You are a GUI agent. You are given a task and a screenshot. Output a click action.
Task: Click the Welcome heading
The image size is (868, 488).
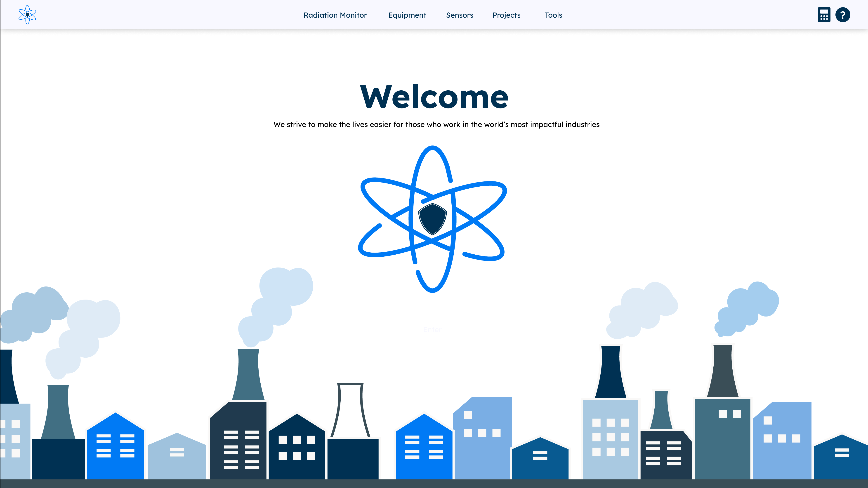tap(434, 98)
